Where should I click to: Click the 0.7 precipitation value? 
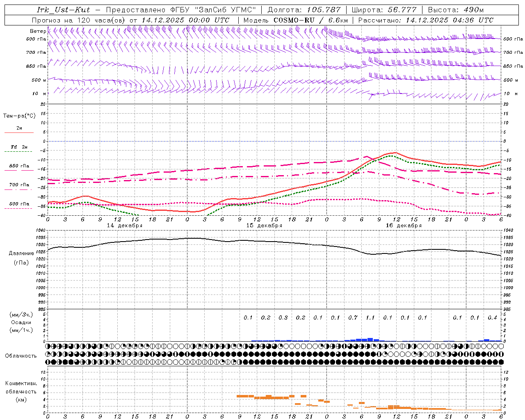click(353, 317)
